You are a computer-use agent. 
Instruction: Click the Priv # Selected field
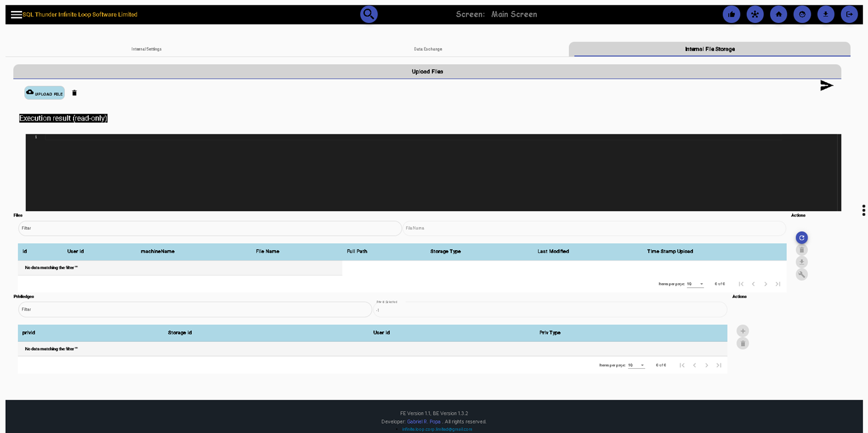click(550, 309)
